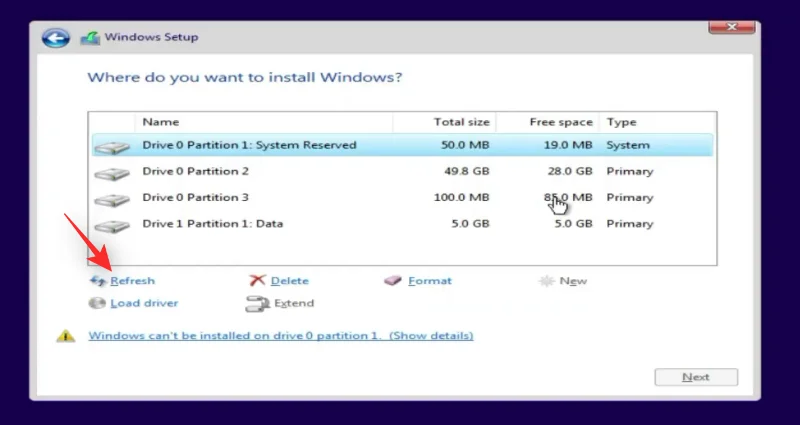Click drive icon for Drive 0 Partition 2
Screen dimensions: 800x425
[112, 173]
